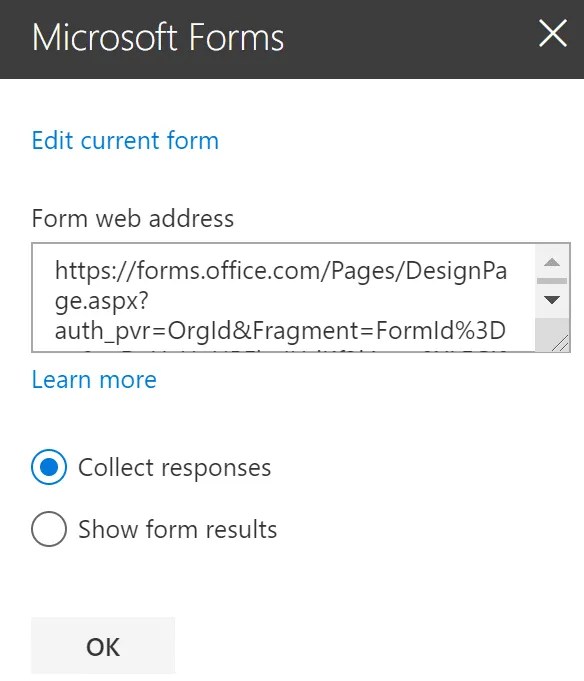The height and width of the screenshot is (681, 584).
Task: Click the scroll down arrow in address box
Action: [x=552, y=300]
